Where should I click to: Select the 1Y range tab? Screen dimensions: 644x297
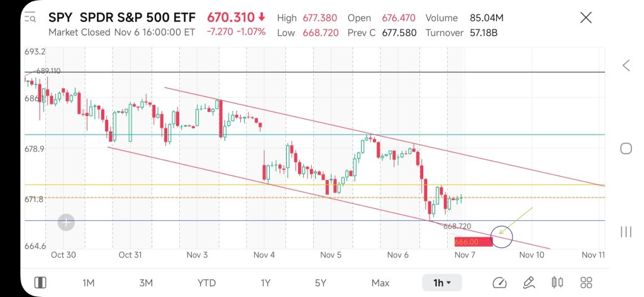pos(265,283)
